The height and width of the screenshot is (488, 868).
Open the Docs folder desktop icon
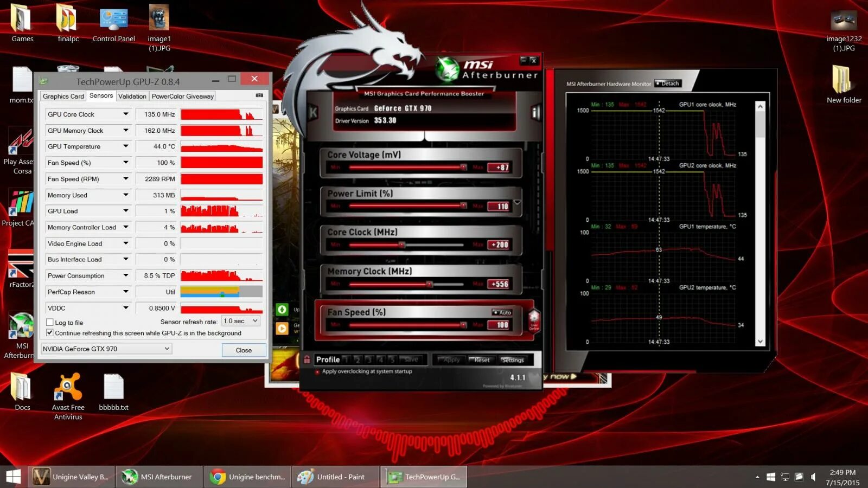(22, 391)
